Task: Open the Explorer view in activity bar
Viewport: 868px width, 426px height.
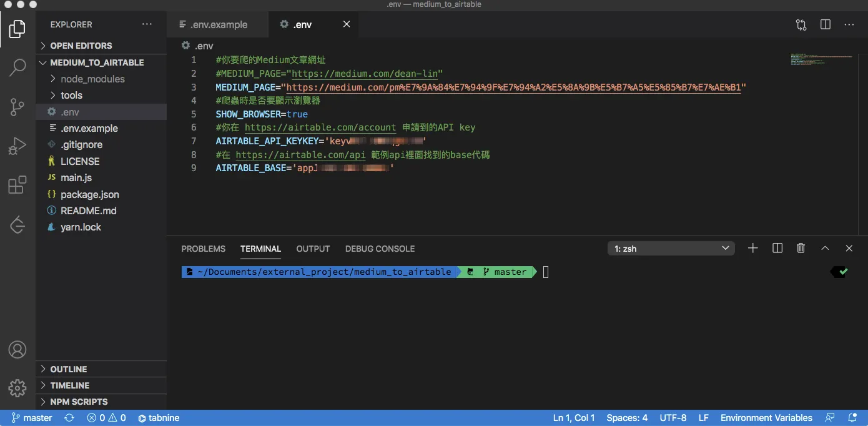Action: pyautogui.click(x=17, y=29)
